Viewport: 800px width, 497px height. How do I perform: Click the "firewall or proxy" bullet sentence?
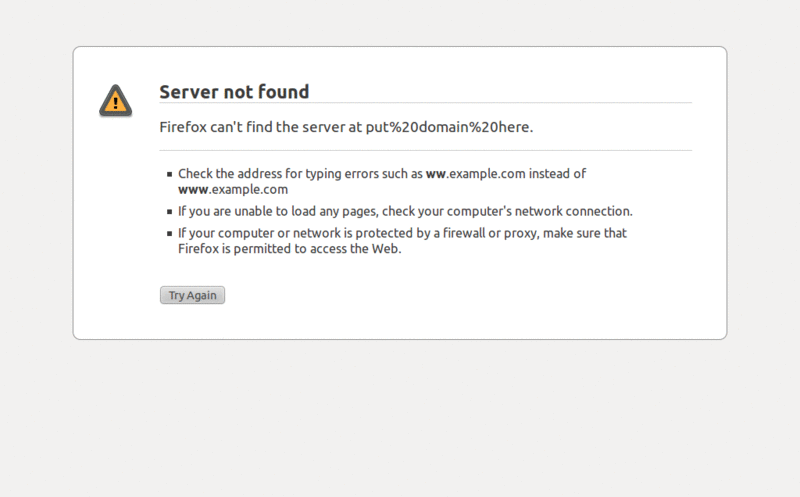[x=402, y=241]
